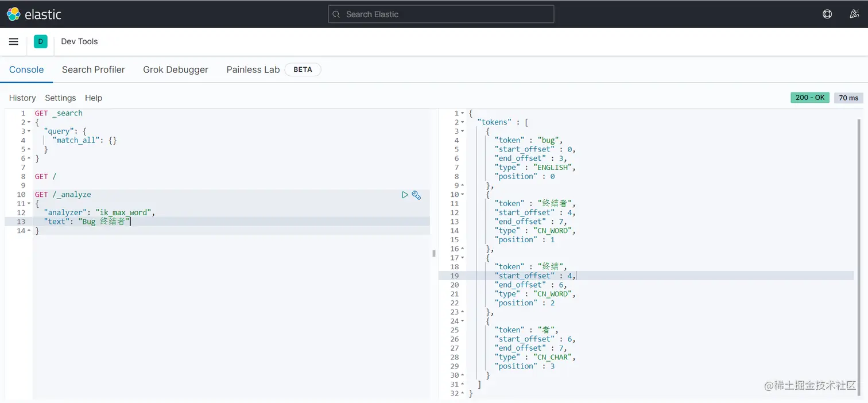Open the help lifebuoy icon
Screen dimensions: 868x403
click(827, 14)
